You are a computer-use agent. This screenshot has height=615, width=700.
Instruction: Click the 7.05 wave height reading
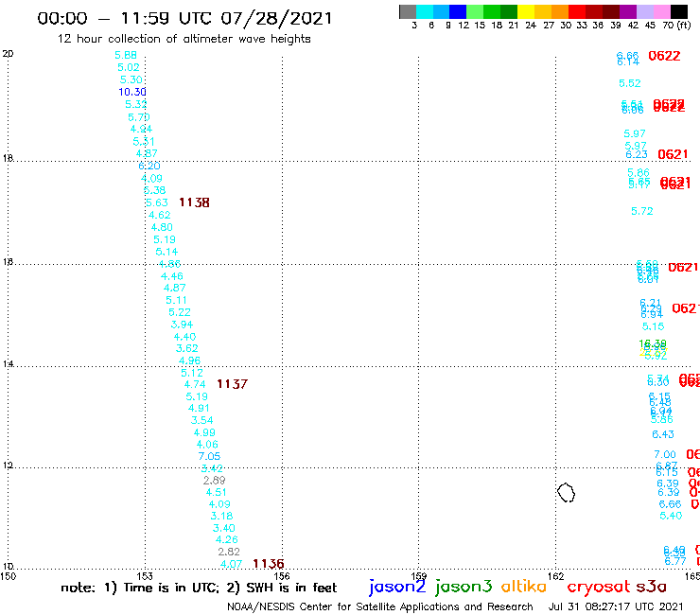(209, 456)
